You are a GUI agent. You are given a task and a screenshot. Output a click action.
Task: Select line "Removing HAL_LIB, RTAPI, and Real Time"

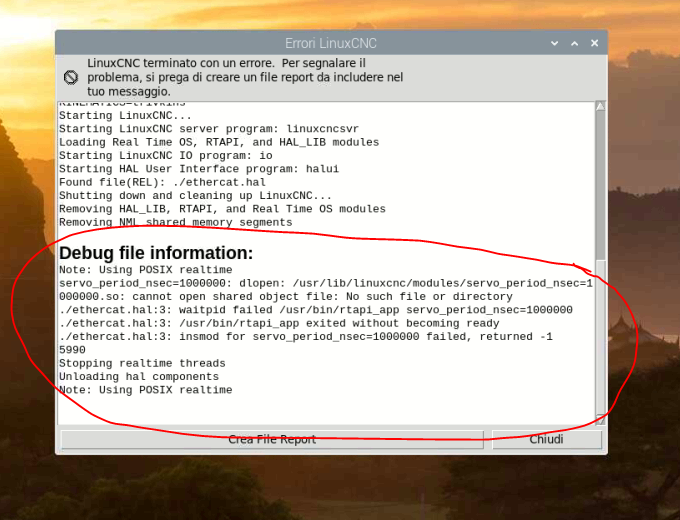click(222, 209)
